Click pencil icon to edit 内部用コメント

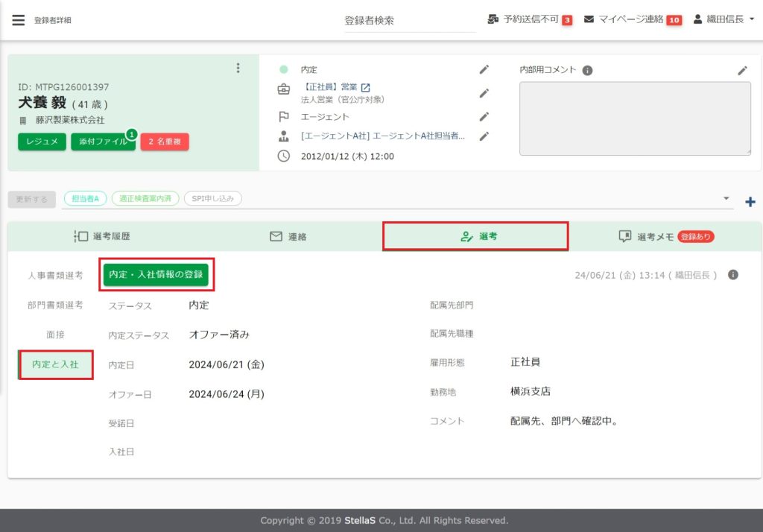(x=742, y=70)
